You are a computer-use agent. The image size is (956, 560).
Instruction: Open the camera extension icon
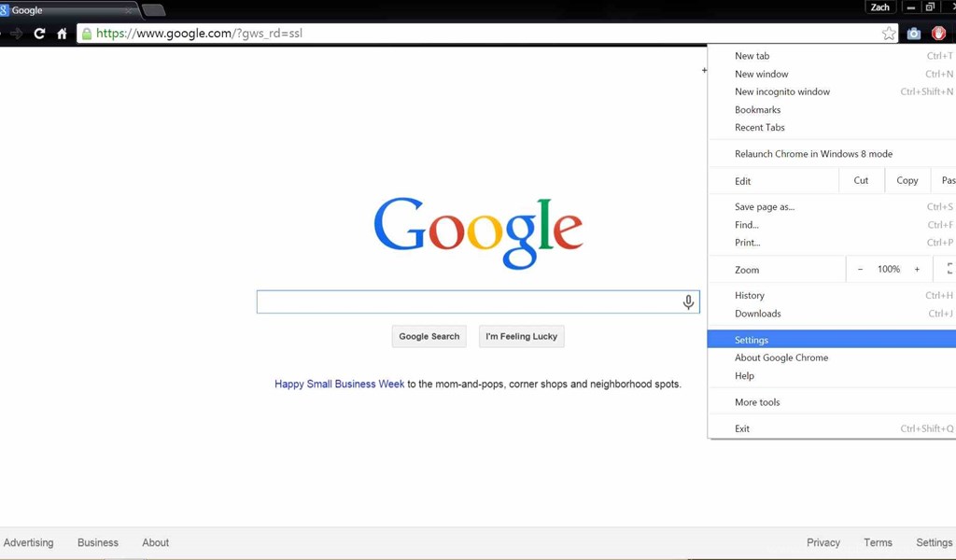tap(913, 34)
